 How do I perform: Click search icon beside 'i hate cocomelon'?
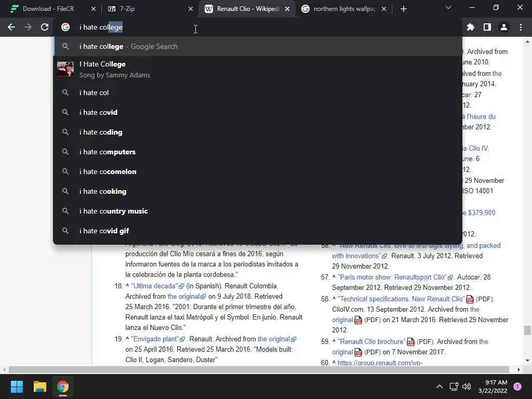click(x=65, y=171)
